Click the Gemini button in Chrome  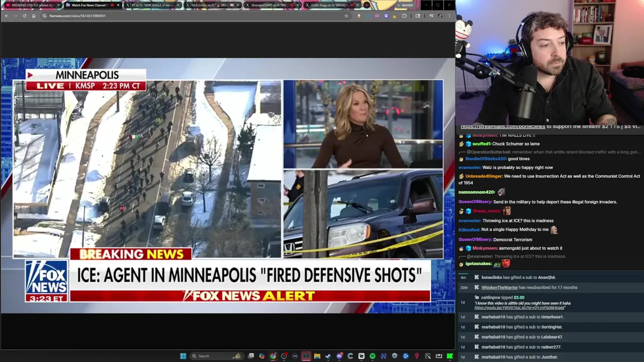coord(404,5)
